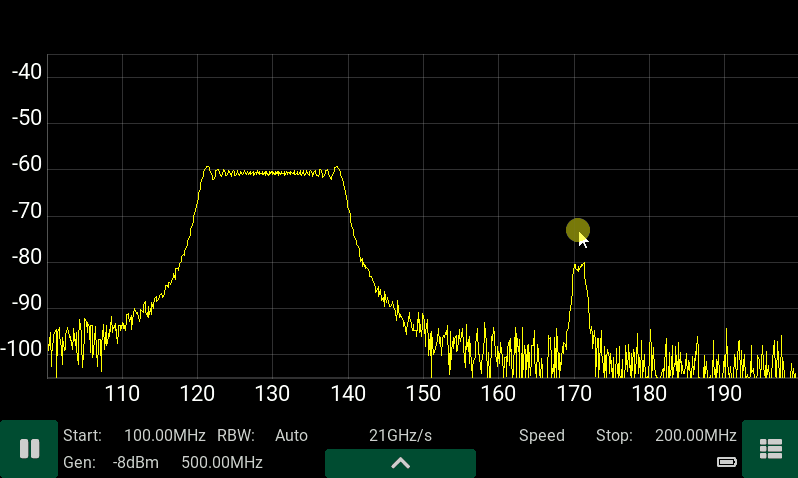Select the Start frequency value 100.00MHz
The width and height of the screenshot is (798, 478).
pos(164,436)
